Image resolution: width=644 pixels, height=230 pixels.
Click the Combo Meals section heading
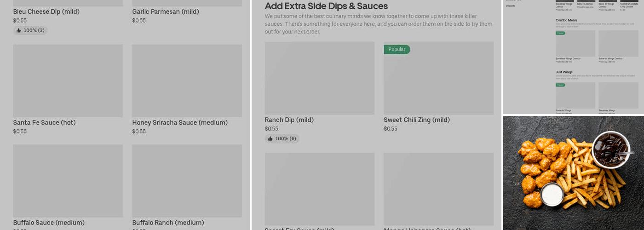coord(566,20)
